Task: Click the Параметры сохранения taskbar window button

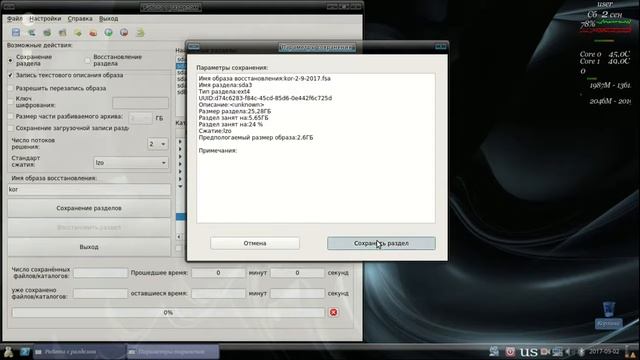Action: [173, 351]
